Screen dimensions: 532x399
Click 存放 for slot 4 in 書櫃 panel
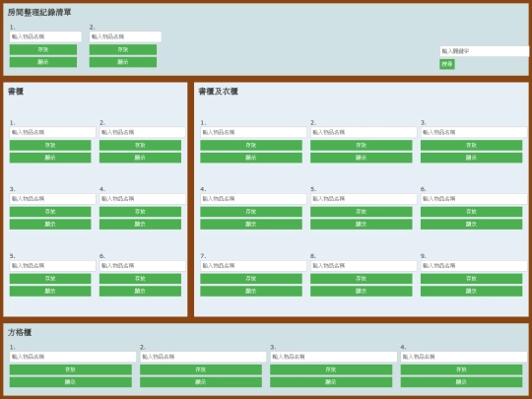pyautogui.click(x=140, y=212)
